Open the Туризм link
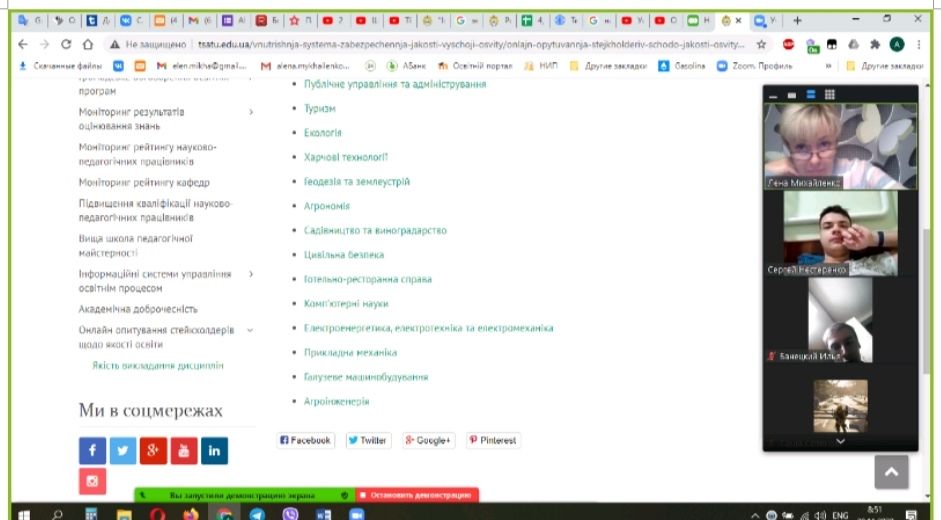Screen dimensions: 941x520 (x=319, y=109)
